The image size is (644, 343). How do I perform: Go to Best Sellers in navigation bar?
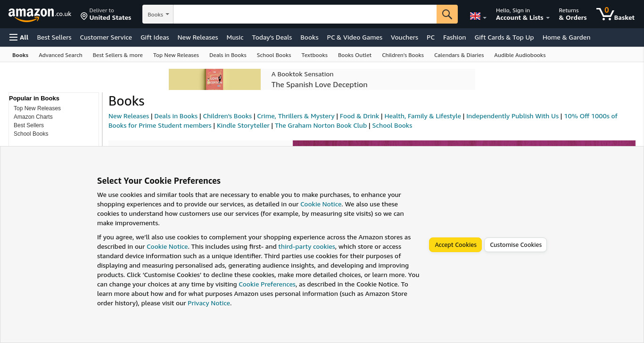[x=54, y=37]
